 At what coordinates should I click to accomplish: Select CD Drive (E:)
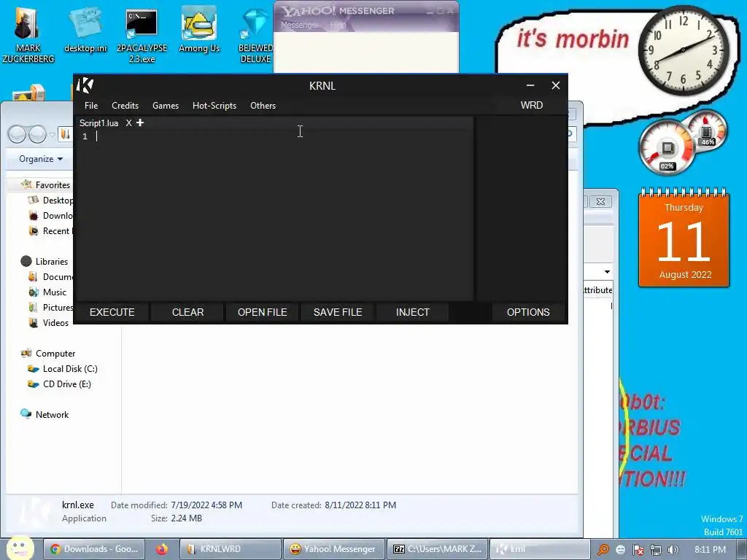point(59,384)
